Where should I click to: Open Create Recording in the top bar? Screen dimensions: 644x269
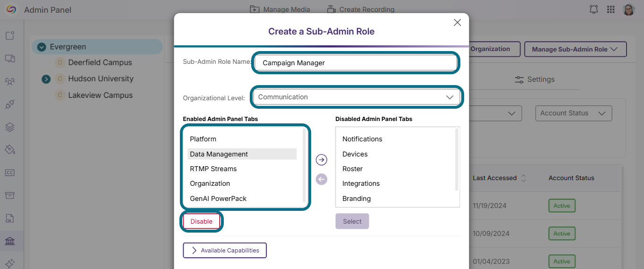(x=360, y=9)
